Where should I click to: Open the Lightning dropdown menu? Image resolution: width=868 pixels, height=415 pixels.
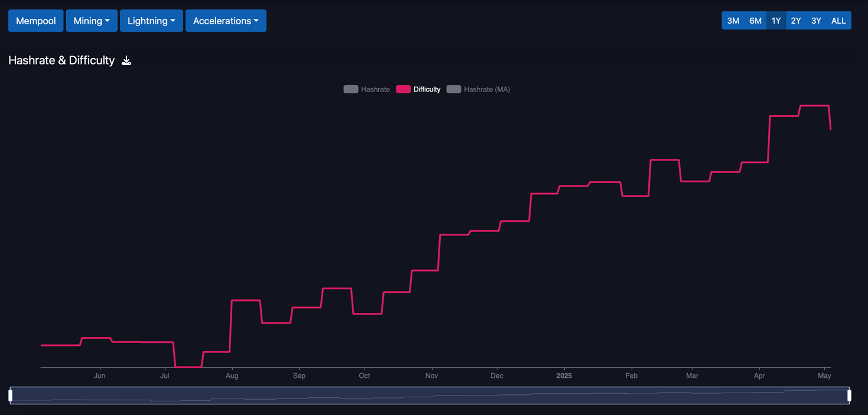point(151,21)
